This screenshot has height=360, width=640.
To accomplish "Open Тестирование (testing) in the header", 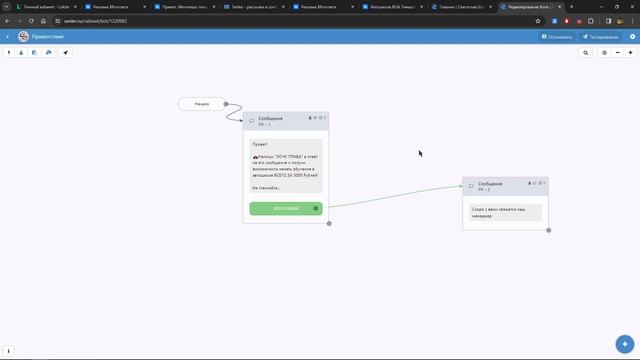I will [600, 37].
